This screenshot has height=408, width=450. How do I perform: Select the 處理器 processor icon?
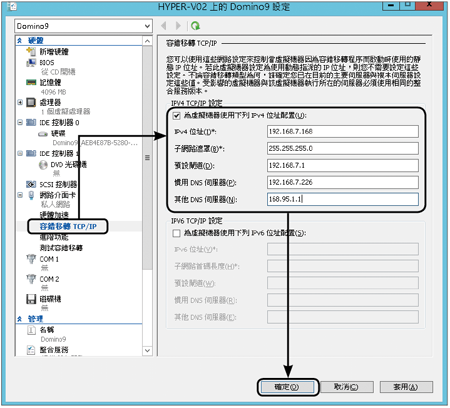tap(31, 102)
